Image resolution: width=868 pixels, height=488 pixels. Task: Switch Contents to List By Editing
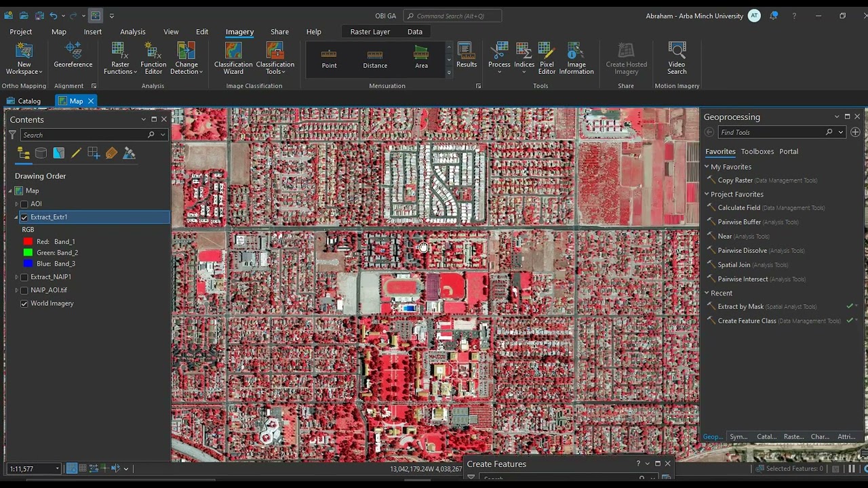click(76, 153)
